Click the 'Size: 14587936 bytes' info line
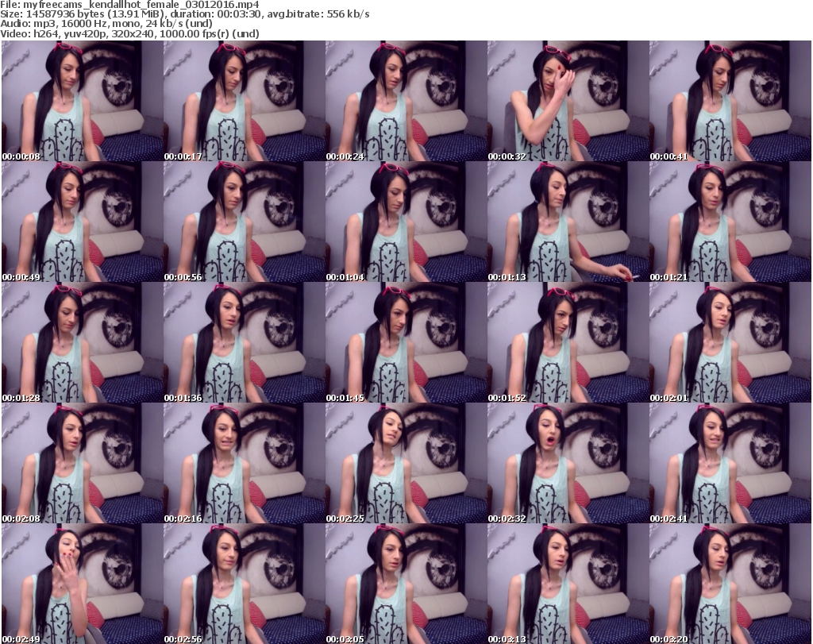The image size is (813, 644). pyautogui.click(x=184, y=14)
